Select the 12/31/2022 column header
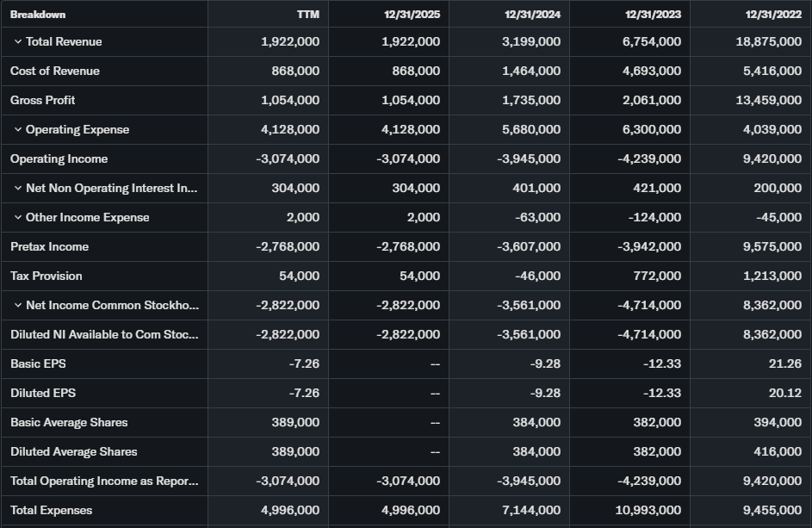This screenshot has height=528, width=812. click(x=773, y=14)
